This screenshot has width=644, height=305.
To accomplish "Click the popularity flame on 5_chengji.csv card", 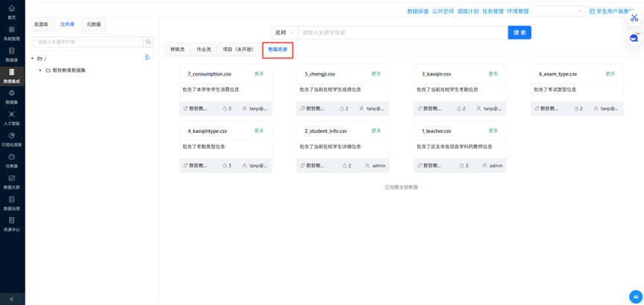I will click(342, 109).
